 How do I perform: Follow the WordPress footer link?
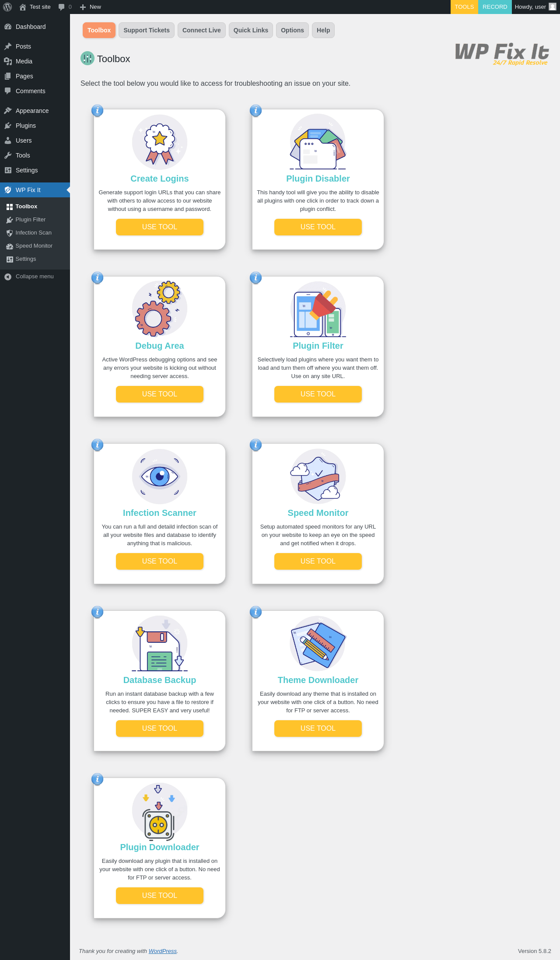pyautogui.click(x=163, y=951)
